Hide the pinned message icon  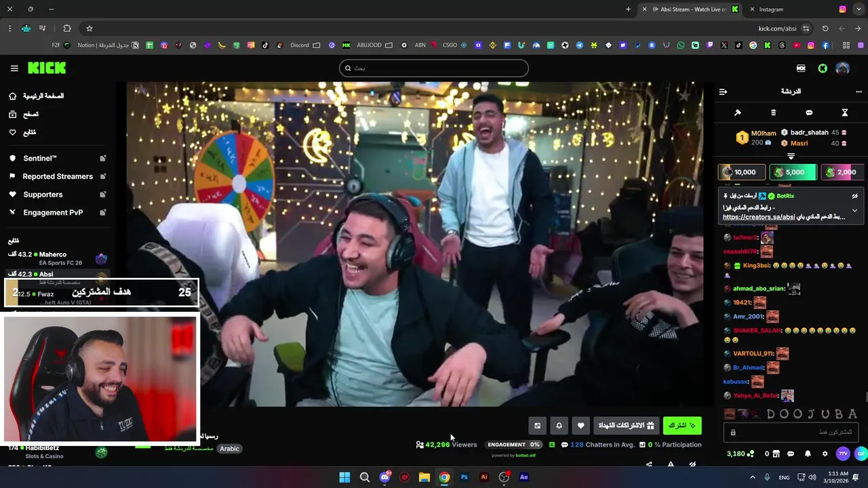(854, 196)
